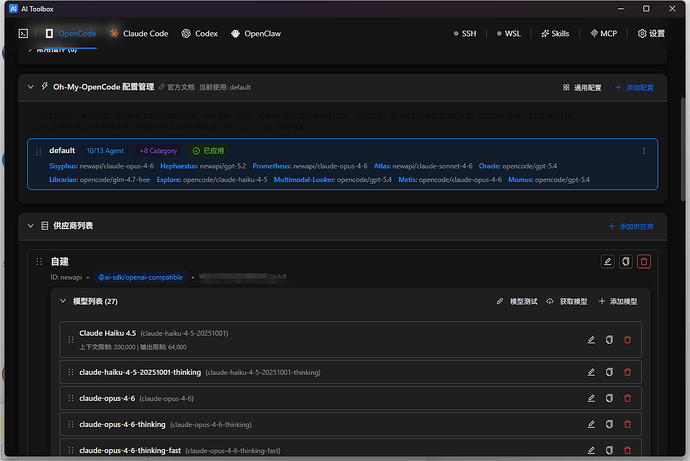
Task: Click 添加配置 to add a config
Action: tap(634, 88)
